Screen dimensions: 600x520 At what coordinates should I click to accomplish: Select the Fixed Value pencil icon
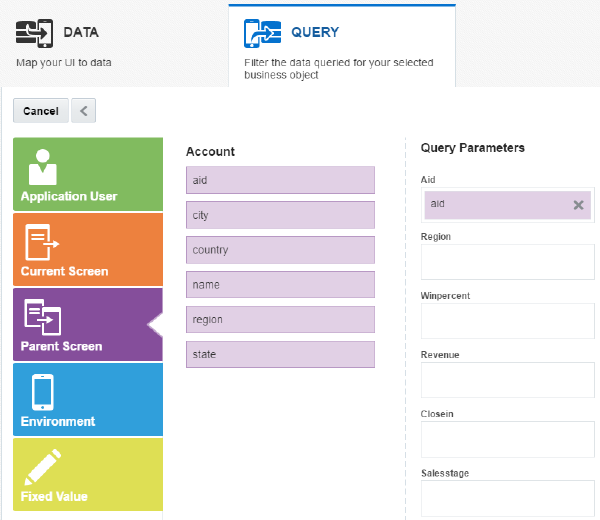[43, 467]
